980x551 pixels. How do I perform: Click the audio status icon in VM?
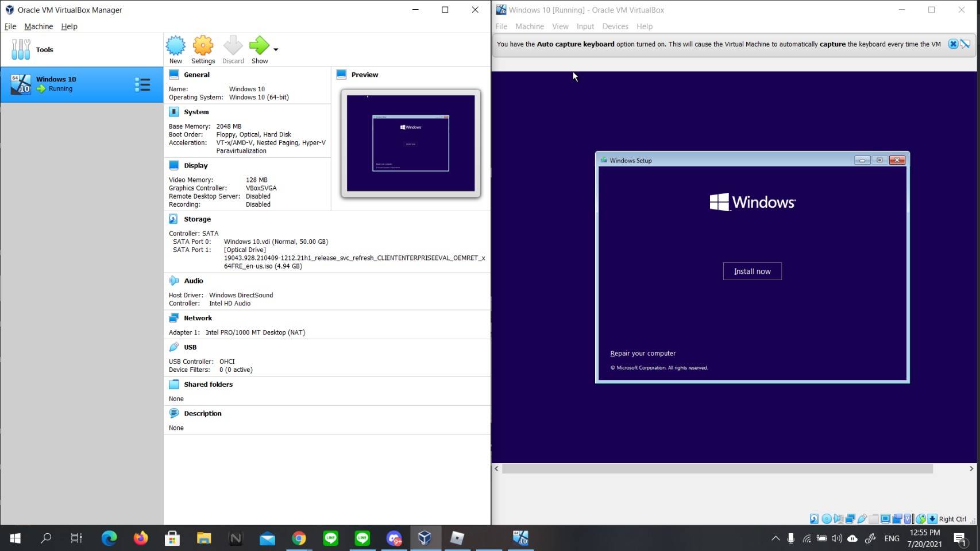pyautogui.click(x=839, y=519)
